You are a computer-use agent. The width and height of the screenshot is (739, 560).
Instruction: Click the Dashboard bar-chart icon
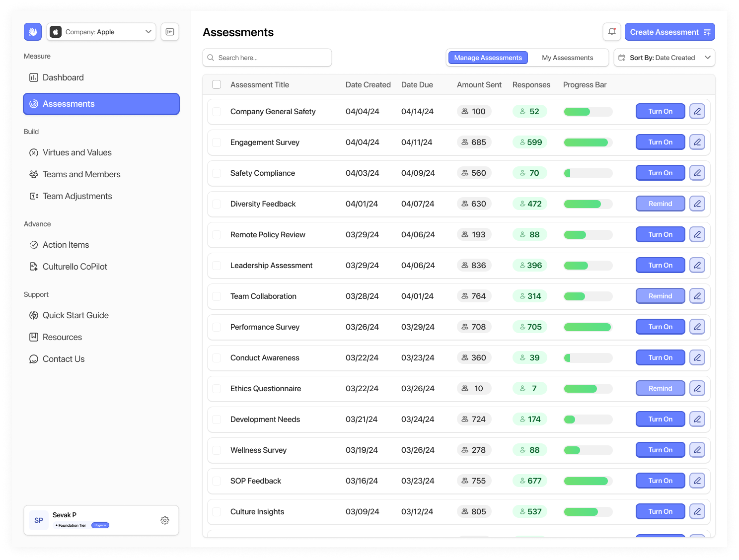(x=34, y=77)
